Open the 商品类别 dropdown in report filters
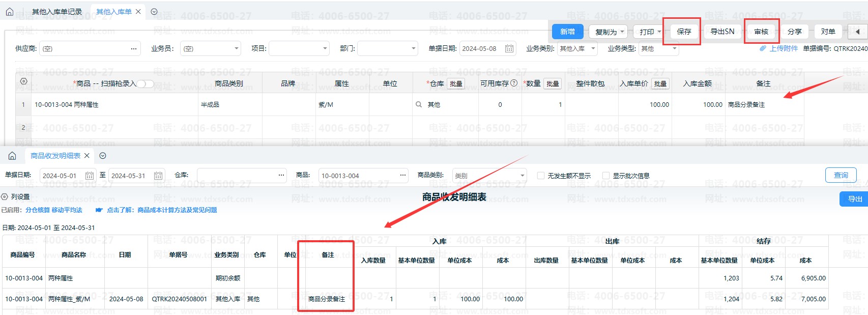Image resolution: width=868 pixels, height=315 pixels. pos(522,176)
